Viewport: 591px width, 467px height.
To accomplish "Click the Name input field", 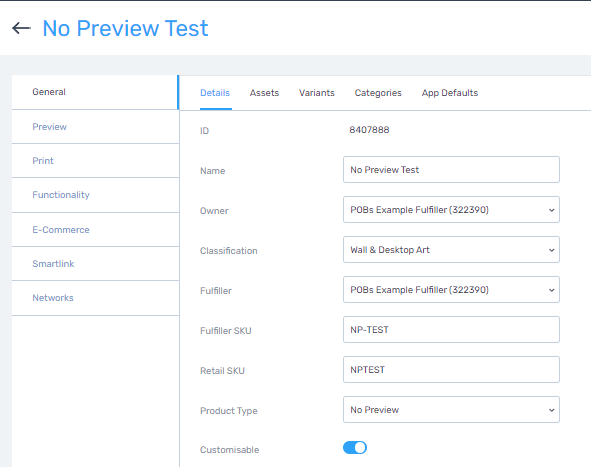I will click(x=451, y=170).
